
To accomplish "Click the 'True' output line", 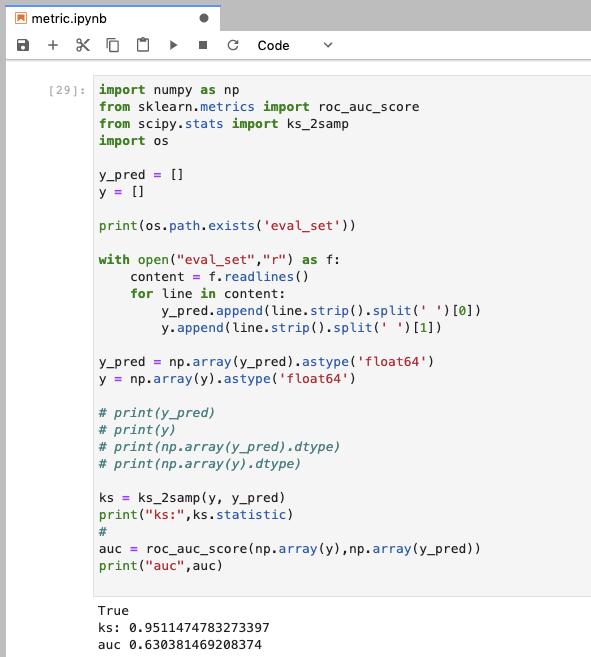I will click(113, 610).
